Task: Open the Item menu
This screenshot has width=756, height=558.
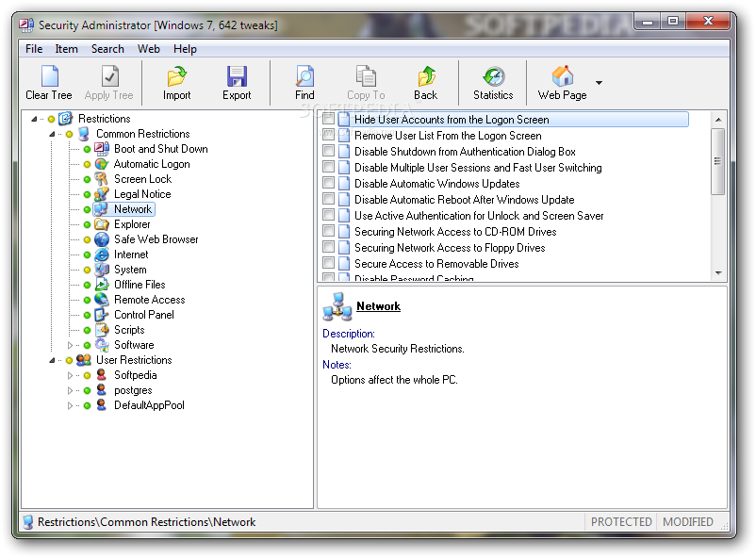Action: coord(66,49)
